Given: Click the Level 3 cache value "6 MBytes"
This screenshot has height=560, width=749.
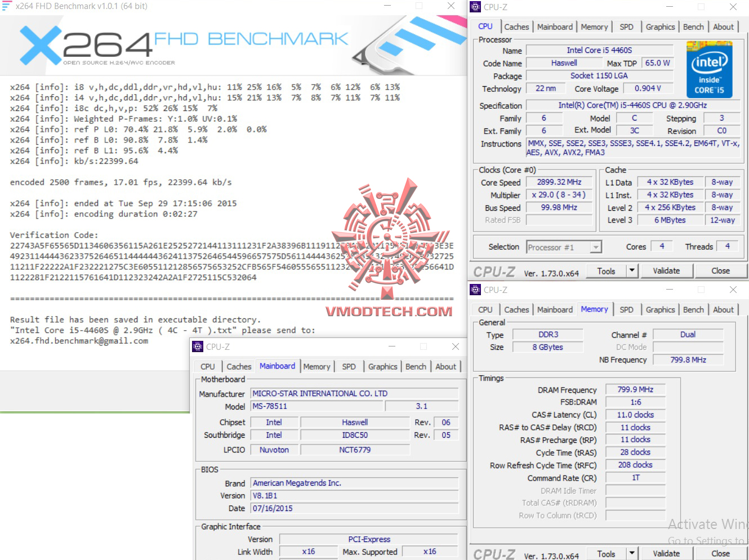Looking at the screenshot, I should tap(670, 220).
